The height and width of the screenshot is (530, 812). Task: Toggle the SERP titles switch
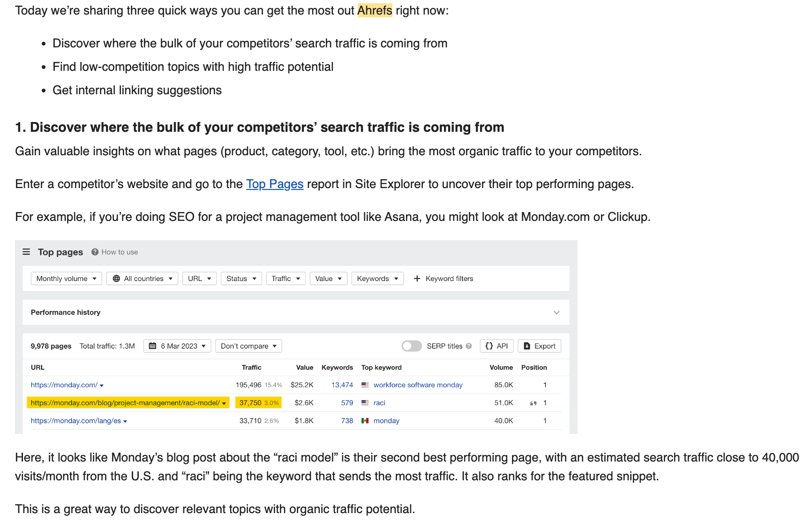coord(412,346)
